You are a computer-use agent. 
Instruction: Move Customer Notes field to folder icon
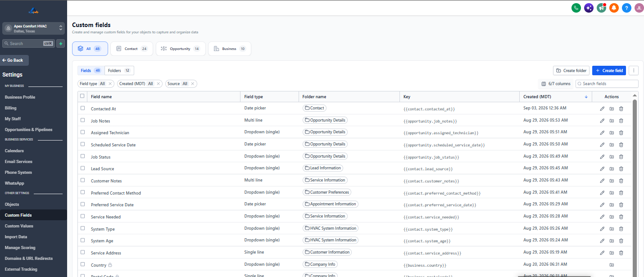pos(612,181)
